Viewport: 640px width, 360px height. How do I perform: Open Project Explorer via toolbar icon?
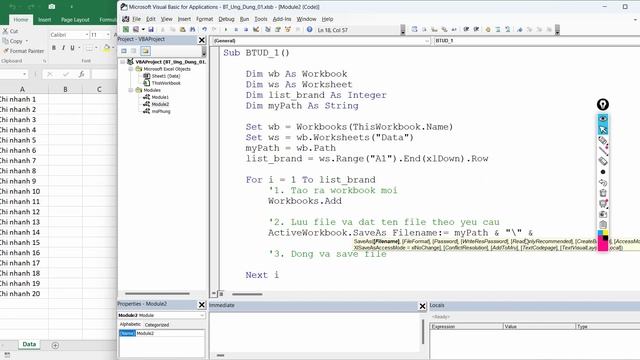(268, 29)
